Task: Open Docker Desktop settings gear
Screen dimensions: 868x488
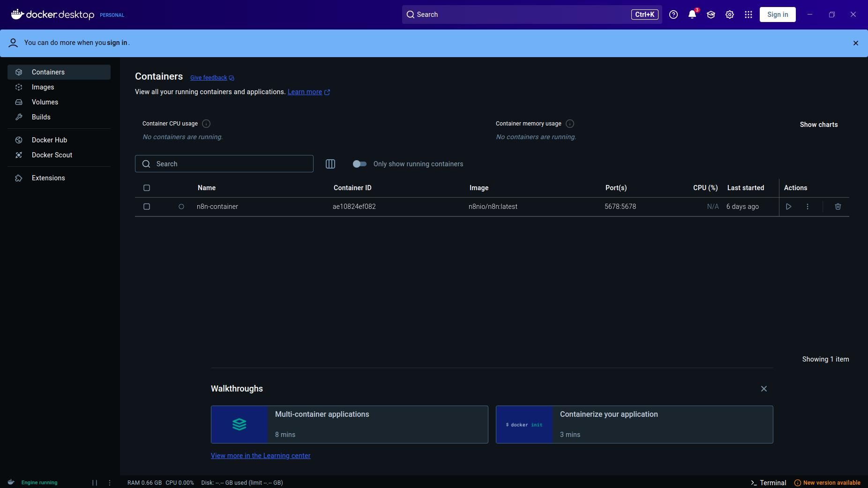Action: (x=729, y=15)
